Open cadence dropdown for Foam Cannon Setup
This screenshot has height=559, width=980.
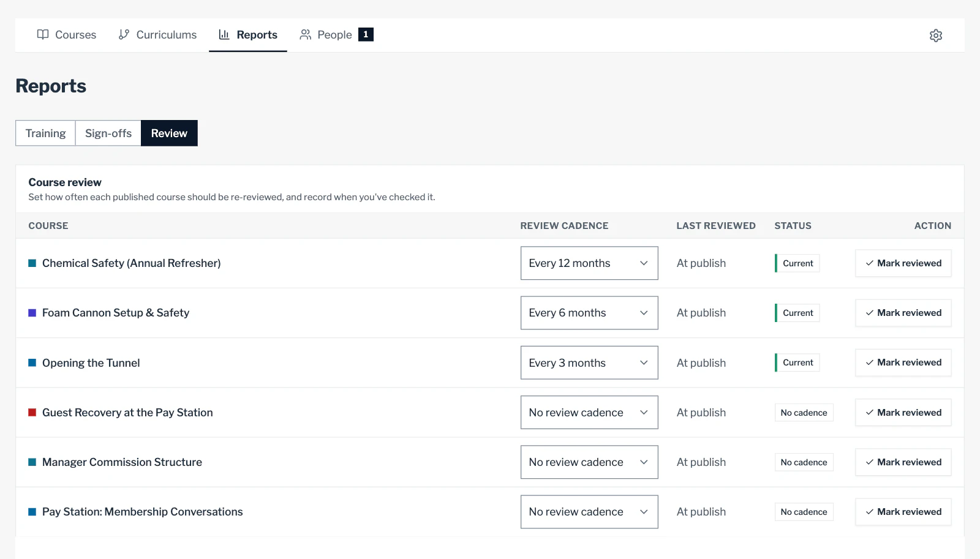(x=589, y=313)
